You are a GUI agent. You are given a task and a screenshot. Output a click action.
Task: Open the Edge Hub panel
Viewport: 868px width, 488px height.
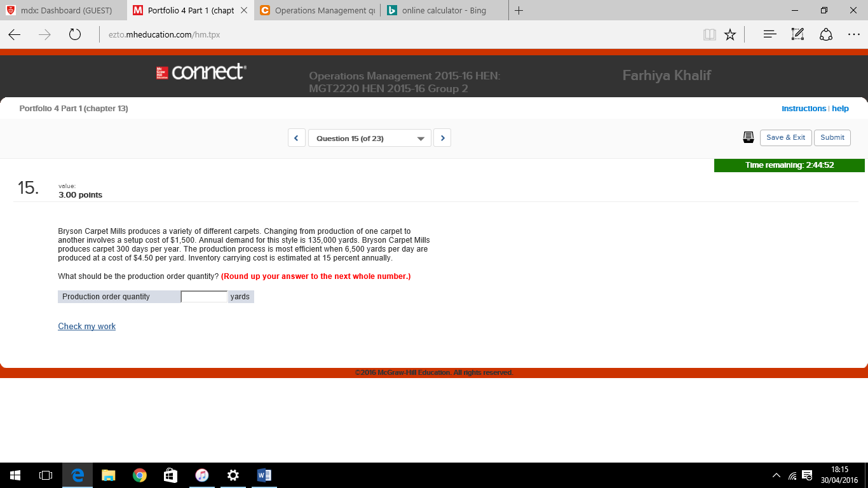[x=770, y=34]
